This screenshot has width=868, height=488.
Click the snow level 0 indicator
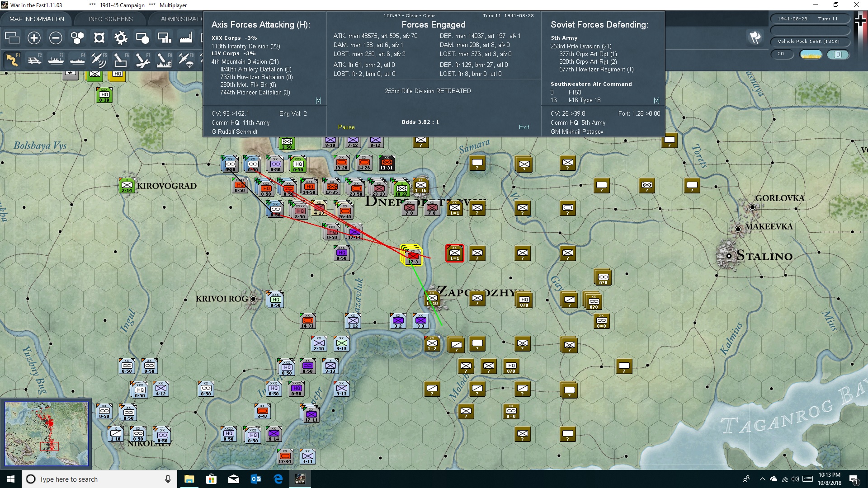838,54
